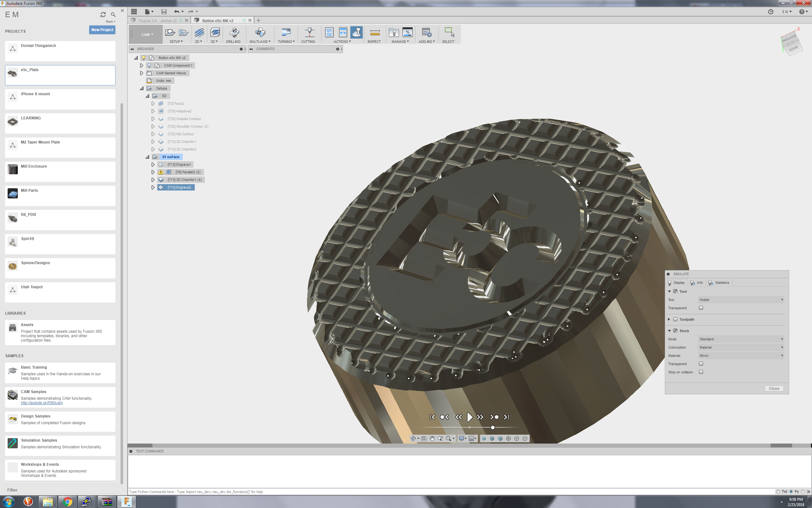812x508 pixels.
Task: Collapse the S0 setup folder
Action: [147, 96]
